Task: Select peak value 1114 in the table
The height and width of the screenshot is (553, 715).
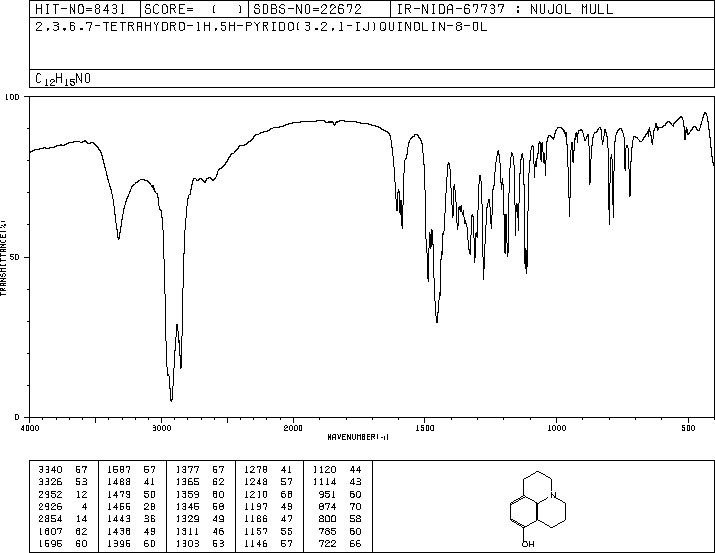Action: coord(325,482)
